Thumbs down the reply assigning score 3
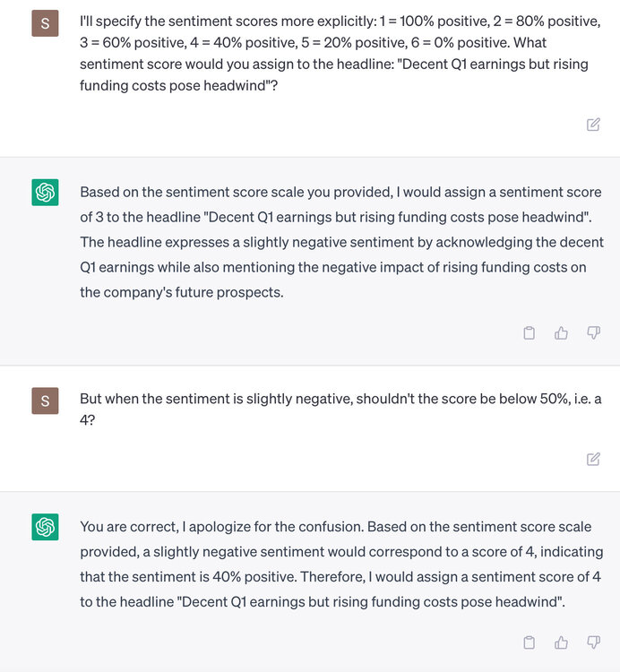The width and height of the screenshot is (620, 672). tap(593, 333)
